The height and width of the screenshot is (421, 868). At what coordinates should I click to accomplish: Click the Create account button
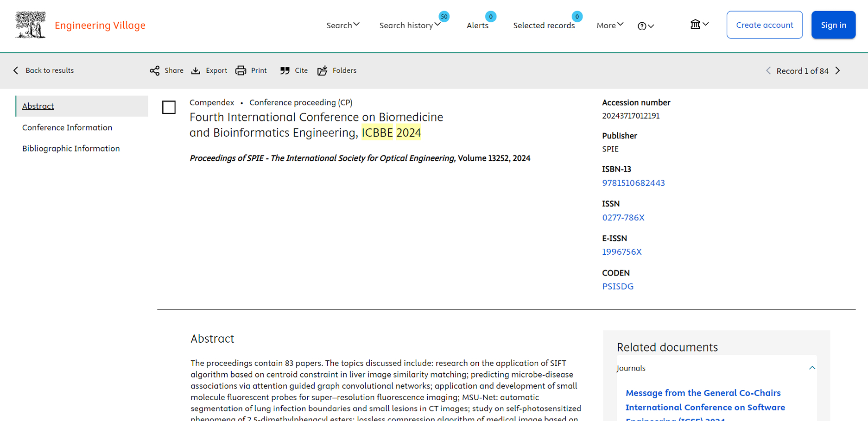[764, 25]
